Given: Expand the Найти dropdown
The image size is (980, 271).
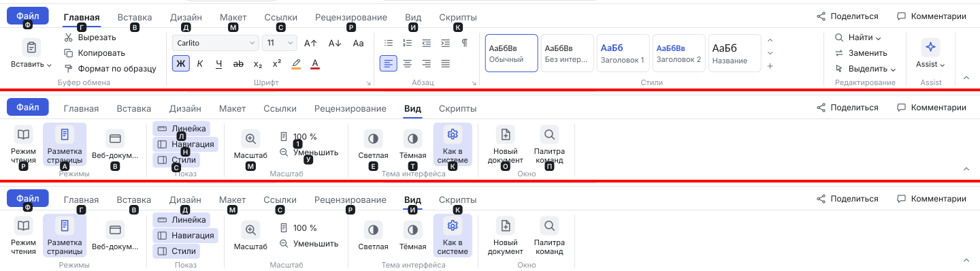Looking at the screenshot, I should [x=879, y=38].
